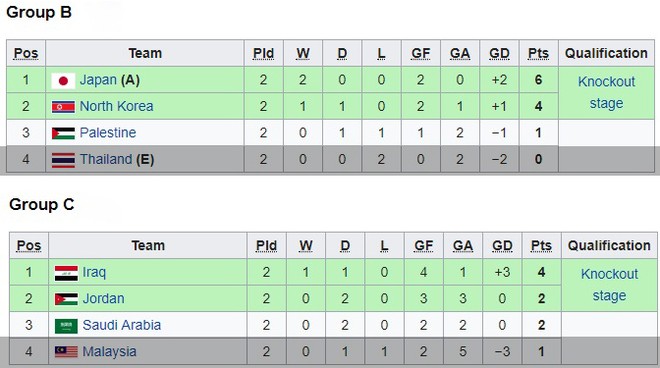Open the Saudi Arabia team link

pos(122,325)
